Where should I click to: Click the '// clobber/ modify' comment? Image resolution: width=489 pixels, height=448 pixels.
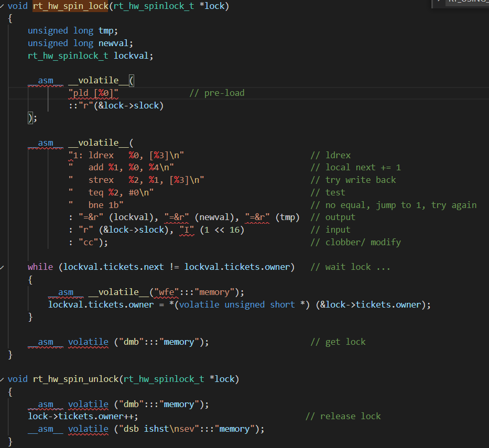point(355,242)
